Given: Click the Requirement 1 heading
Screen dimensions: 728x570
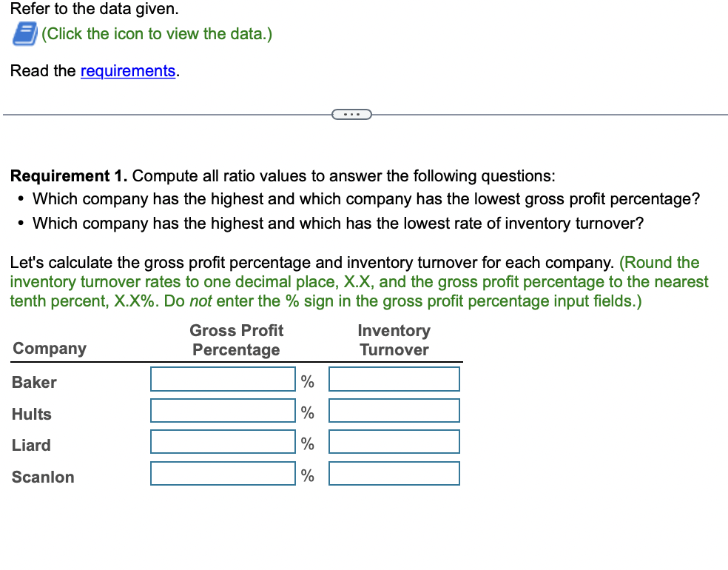Looking at the screenshot, I should click(64, 175).
